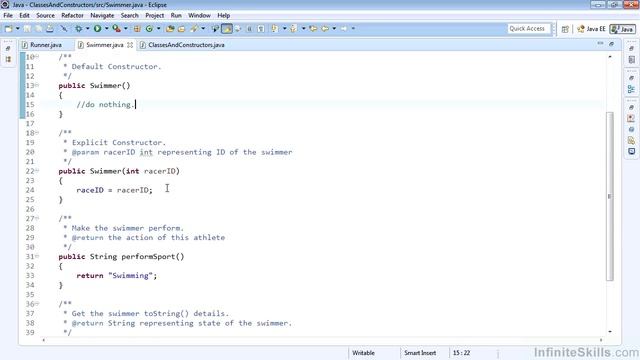
Task: Switch to Java EE perspective
Action: (x=591, y=29)
